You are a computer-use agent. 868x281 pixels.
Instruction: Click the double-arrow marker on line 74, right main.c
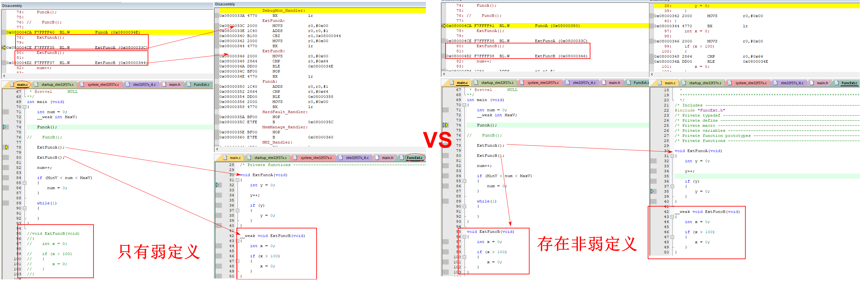pyautogui.click(x=446, y=125)
